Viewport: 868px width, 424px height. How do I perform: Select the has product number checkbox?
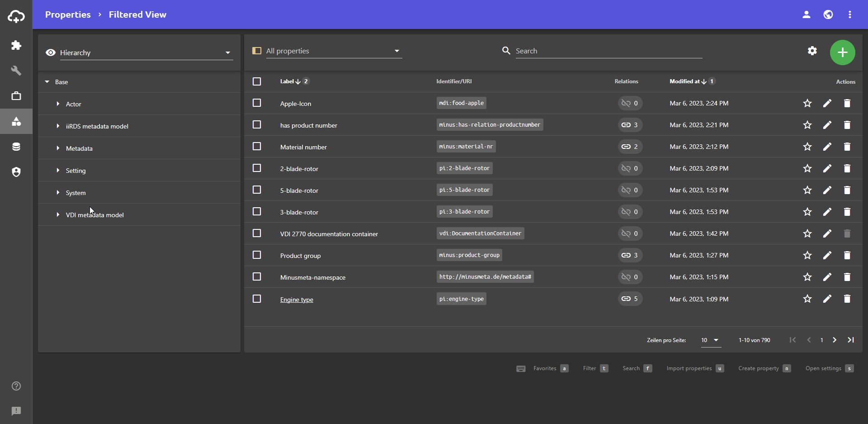[x=257, y=124]
